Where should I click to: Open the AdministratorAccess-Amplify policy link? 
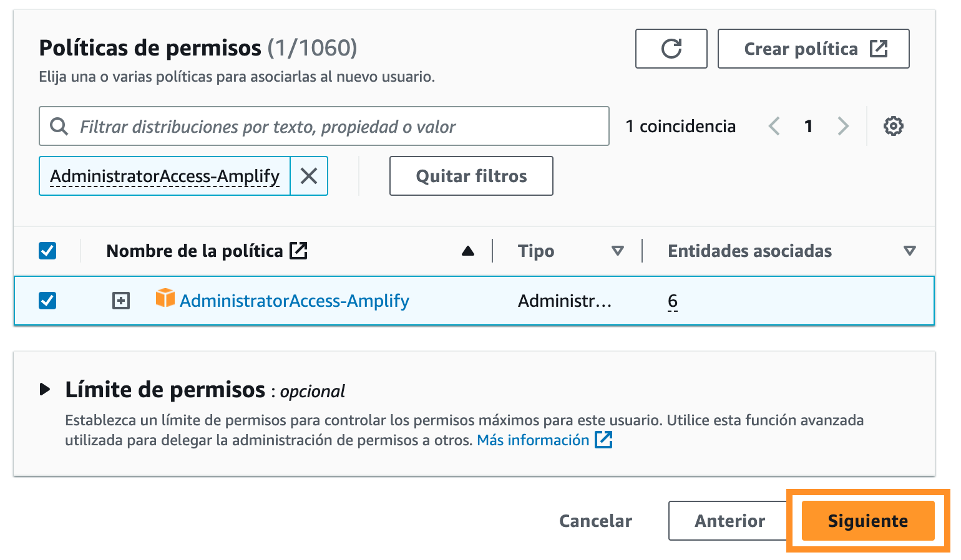295,301
